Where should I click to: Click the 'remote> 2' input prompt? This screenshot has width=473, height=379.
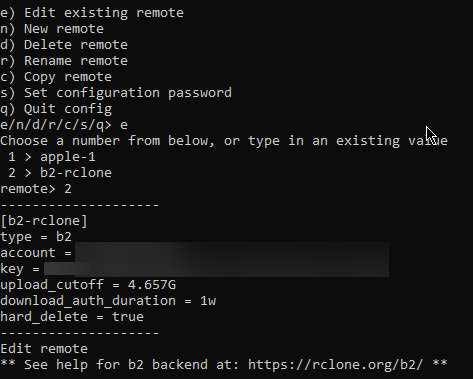(x=36, y=189)
